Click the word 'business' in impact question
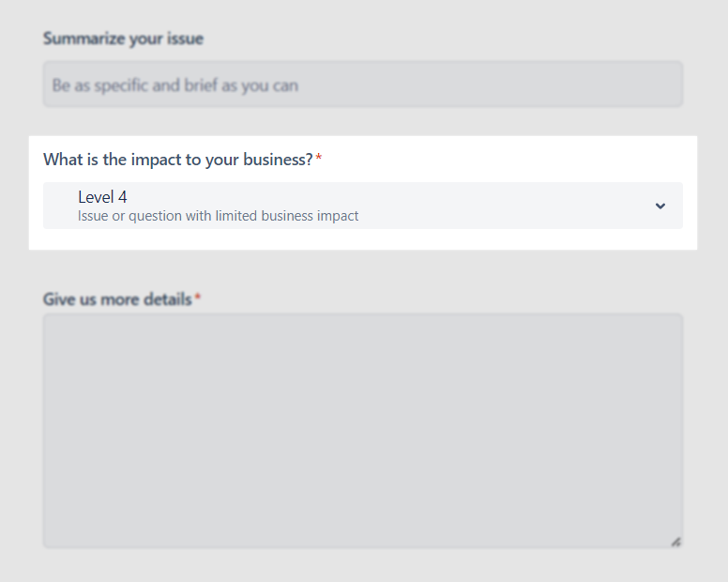The height and width of the screenshot is (582, 728). coord(275,160)
